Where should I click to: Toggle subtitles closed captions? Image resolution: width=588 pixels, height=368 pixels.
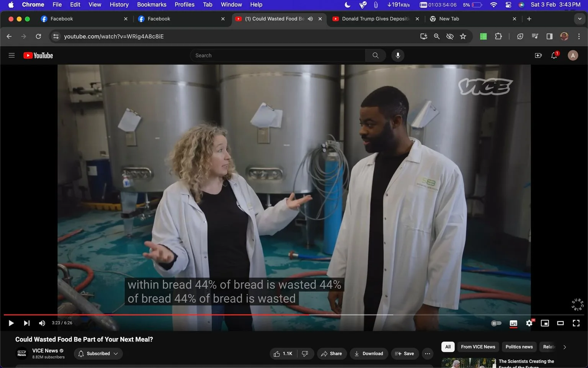coord(513,323)
